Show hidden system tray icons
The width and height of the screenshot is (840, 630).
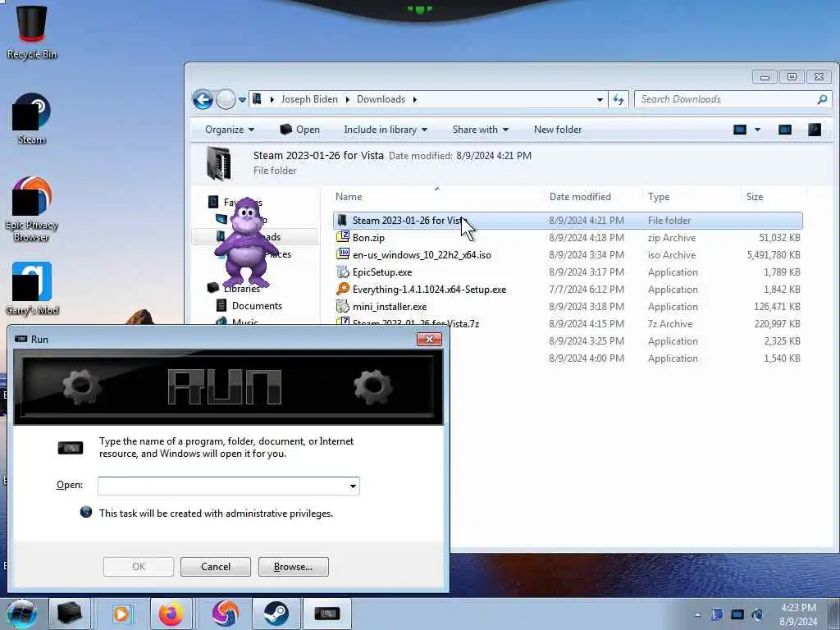click(x=697, y=614)
